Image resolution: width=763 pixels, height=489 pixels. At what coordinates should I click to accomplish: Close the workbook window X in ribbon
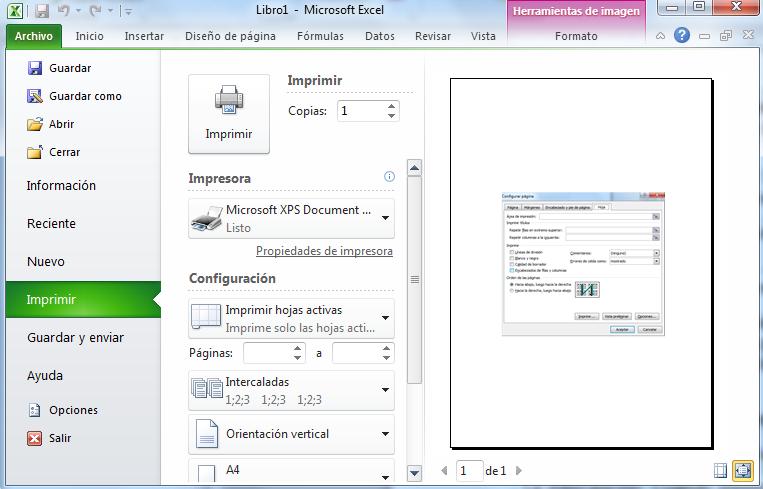[748, 35]
